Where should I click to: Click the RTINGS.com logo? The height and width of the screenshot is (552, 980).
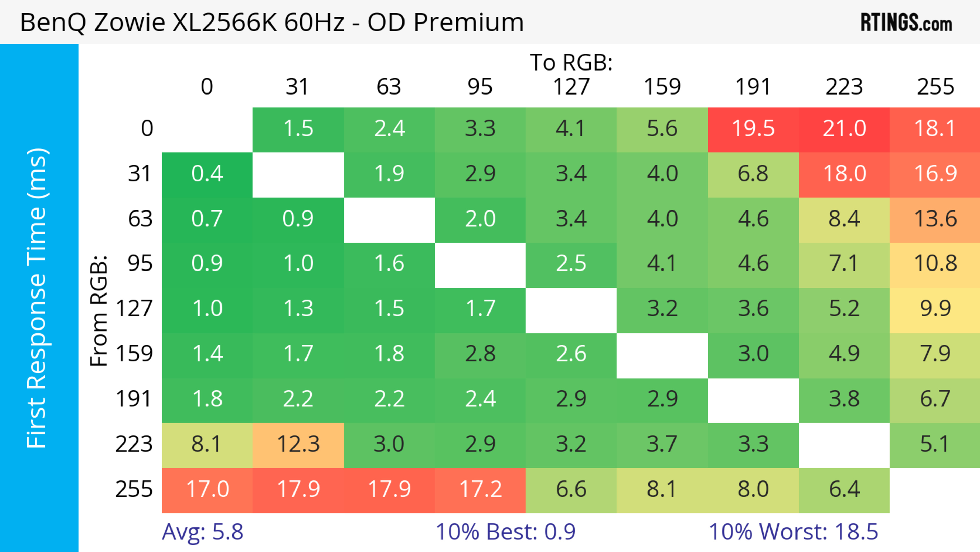(x=906, y=22)
